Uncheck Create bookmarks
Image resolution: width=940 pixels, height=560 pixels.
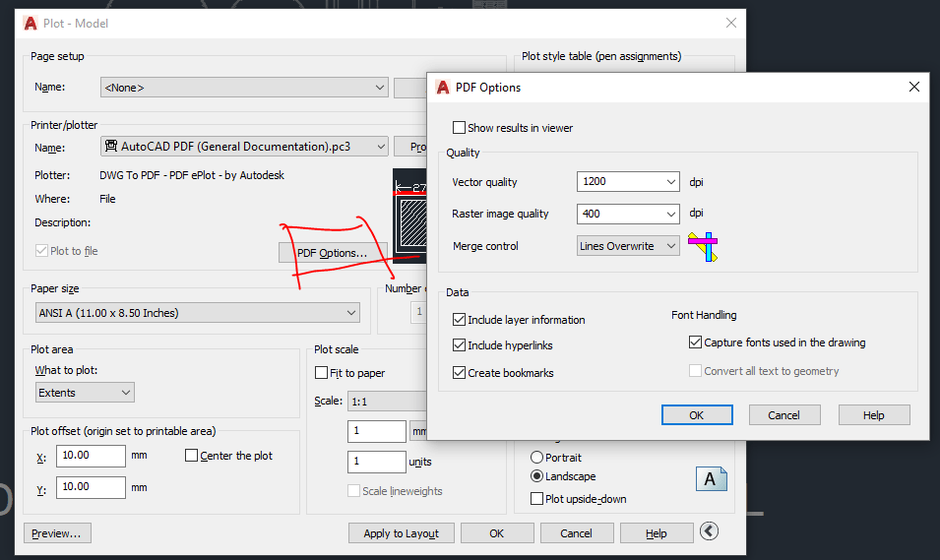pos(460,373)
